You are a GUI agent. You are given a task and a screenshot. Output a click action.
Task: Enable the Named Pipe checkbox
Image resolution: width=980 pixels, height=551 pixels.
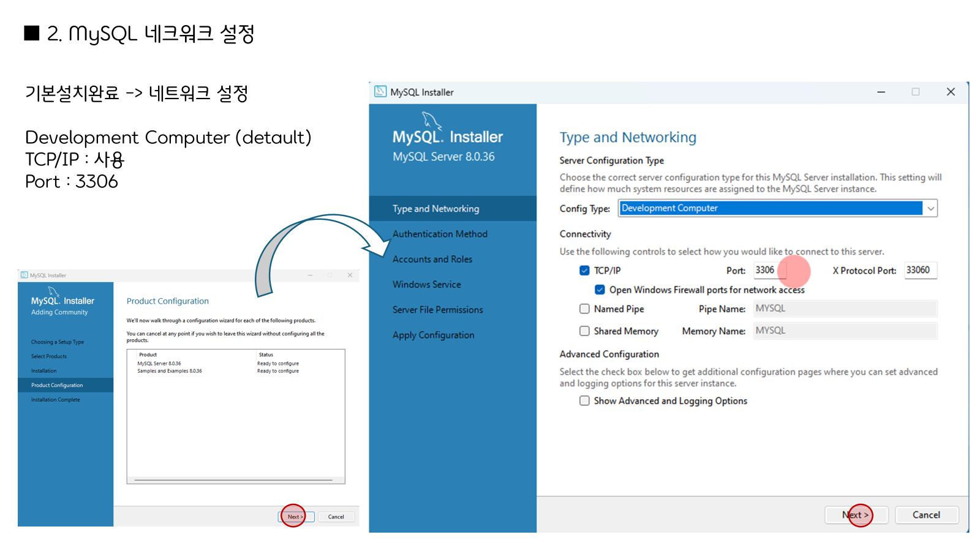[x=584, y=309]
